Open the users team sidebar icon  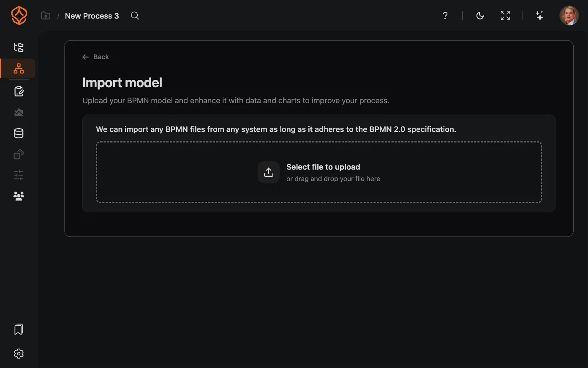coord(19,196)
